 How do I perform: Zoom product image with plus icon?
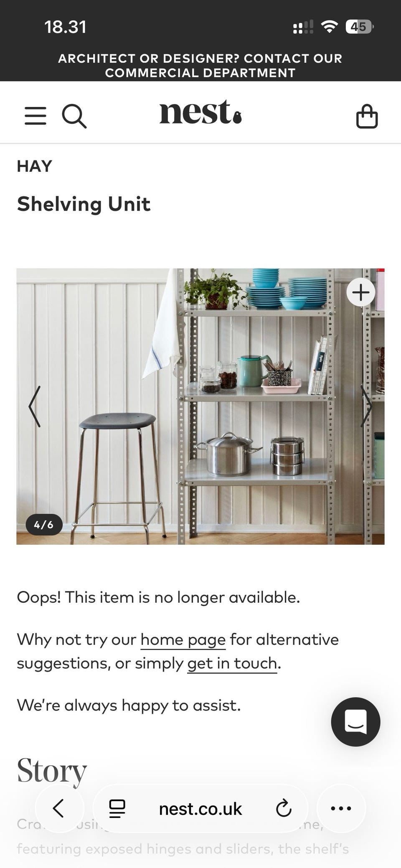(361, 292)
